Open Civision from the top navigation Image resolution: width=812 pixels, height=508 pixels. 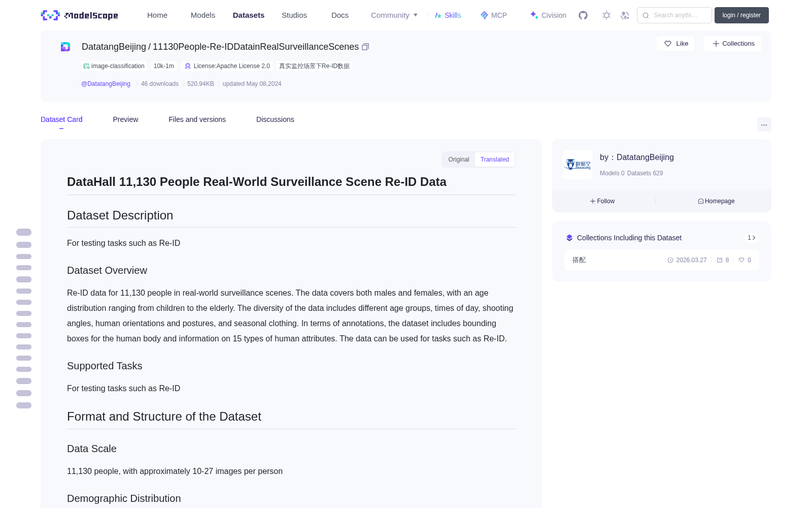[x=548, y=15]
